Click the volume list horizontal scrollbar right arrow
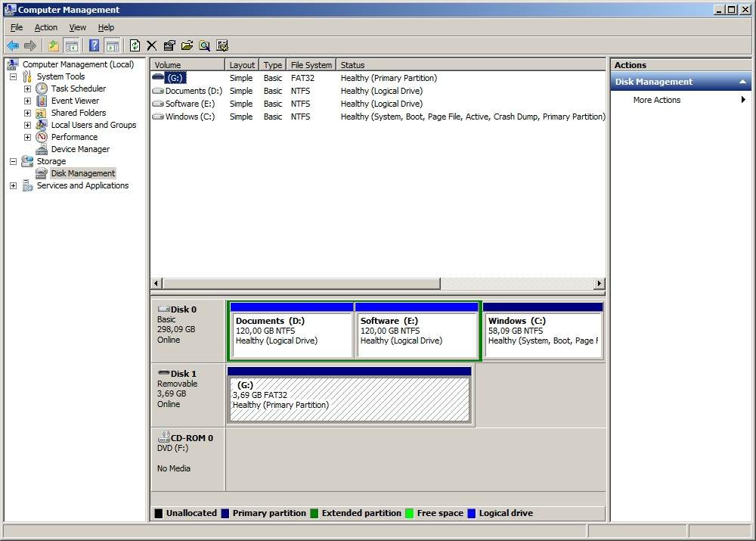Viewport: 756px width, 541px height. click(x=599, y=284)
